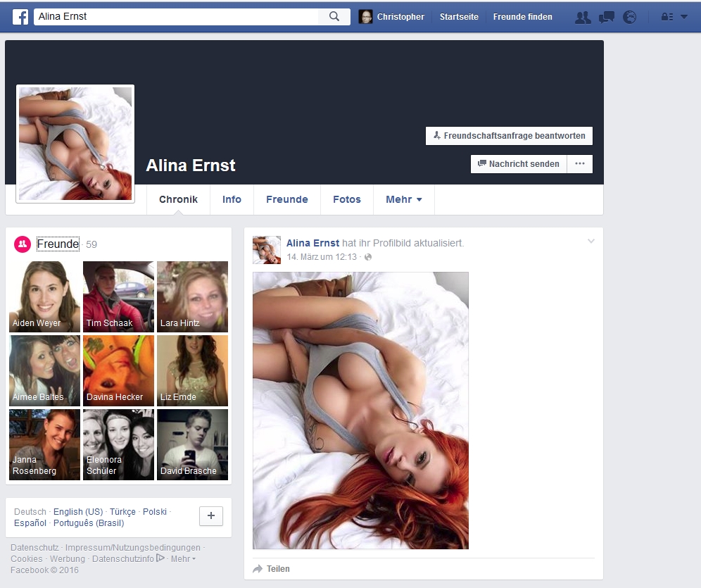This screenshot has width=701, height=588.
Task: Click the Facebook logo icon
Action: [21, 16]
